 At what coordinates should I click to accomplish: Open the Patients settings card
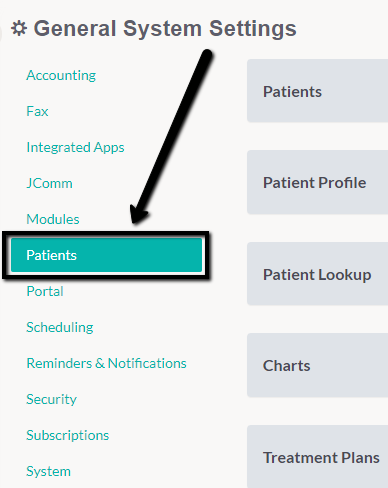coord(317,91)
